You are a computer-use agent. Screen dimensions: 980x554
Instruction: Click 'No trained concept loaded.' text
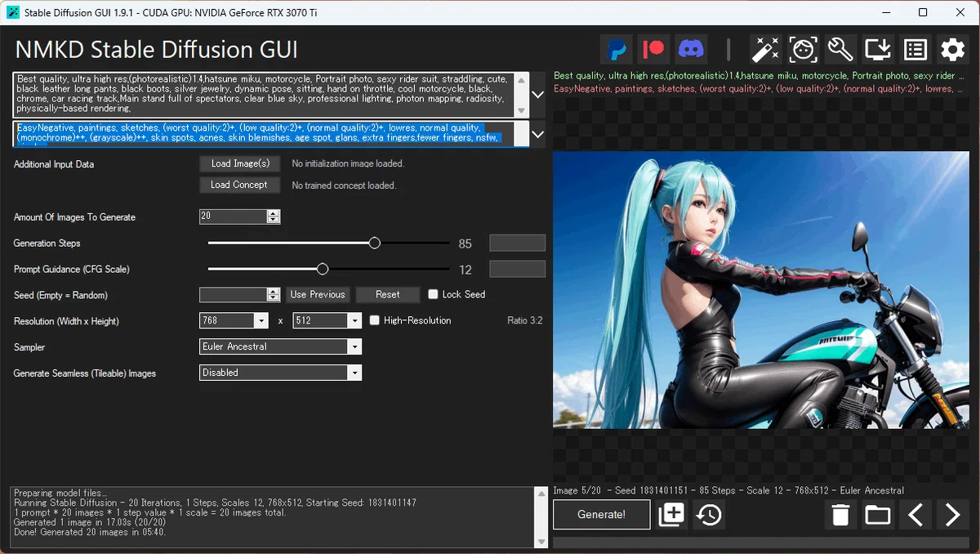(x=344, y=185)
